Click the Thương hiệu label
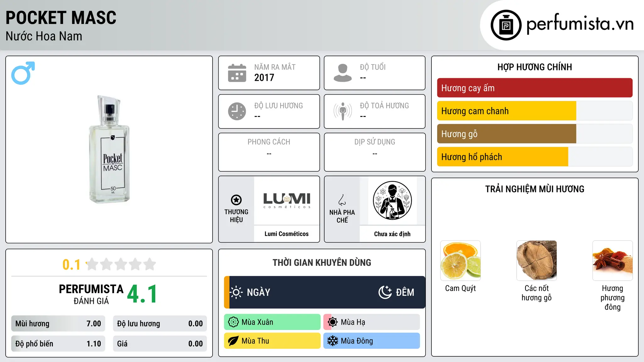 (236, 216)
